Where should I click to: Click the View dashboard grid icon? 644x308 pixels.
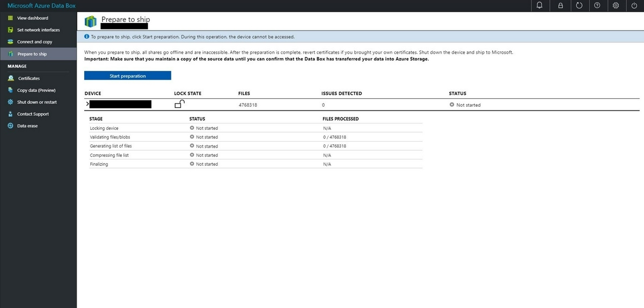[11, 18]
